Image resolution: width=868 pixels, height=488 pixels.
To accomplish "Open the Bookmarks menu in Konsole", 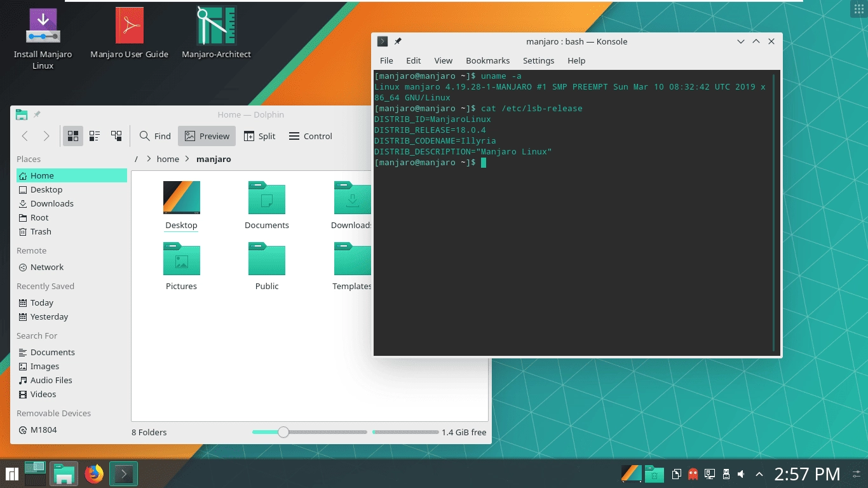I will tap(487, 60).
